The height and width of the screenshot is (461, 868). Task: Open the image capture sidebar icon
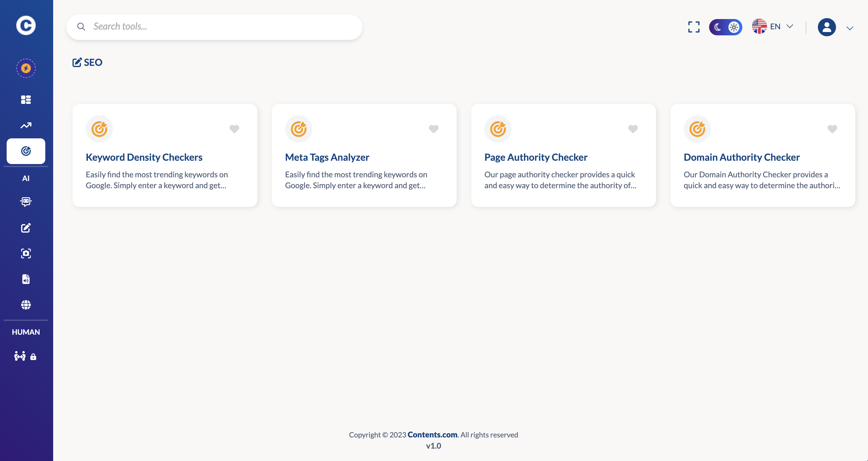click(26, 253)
